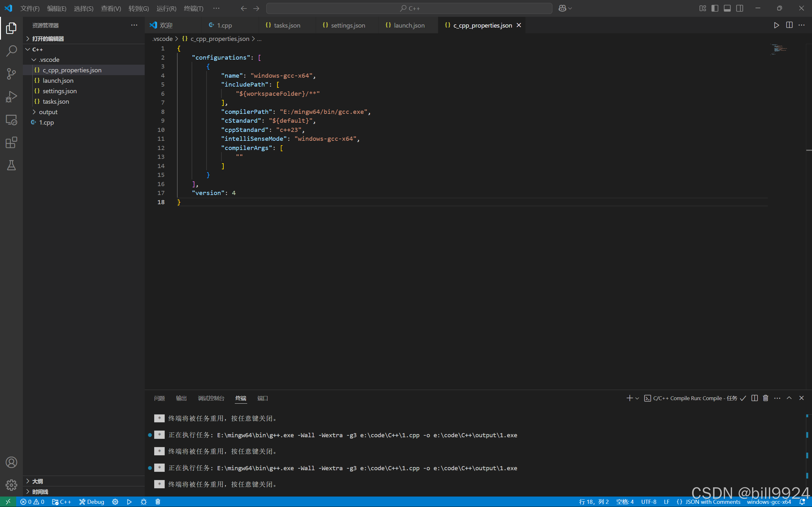Screen dimensions: 812x507
Task: Click the Copilot icon in title bar
Action: pos(562,8)
